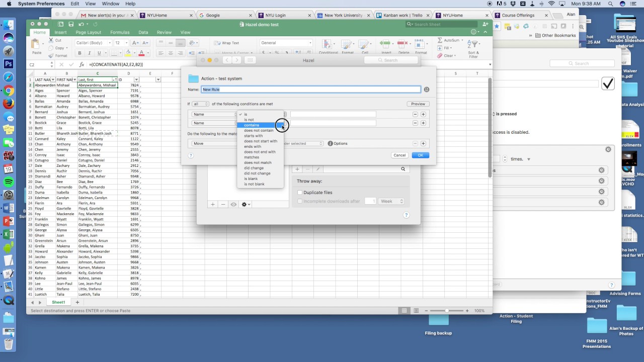Toggle Underline formatting in Excel
Viewport: 644px width, 362px height.
pyautogui.click(x=99, y=53)
